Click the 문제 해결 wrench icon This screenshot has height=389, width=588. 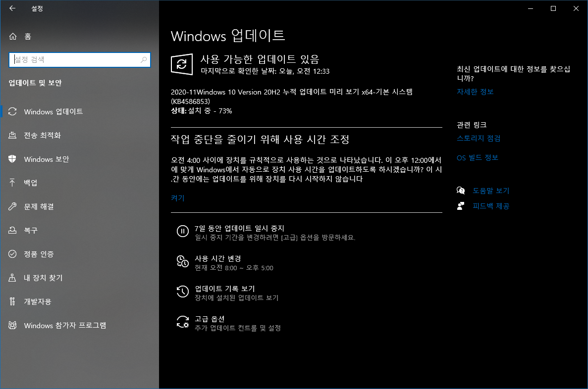point(12,206)
